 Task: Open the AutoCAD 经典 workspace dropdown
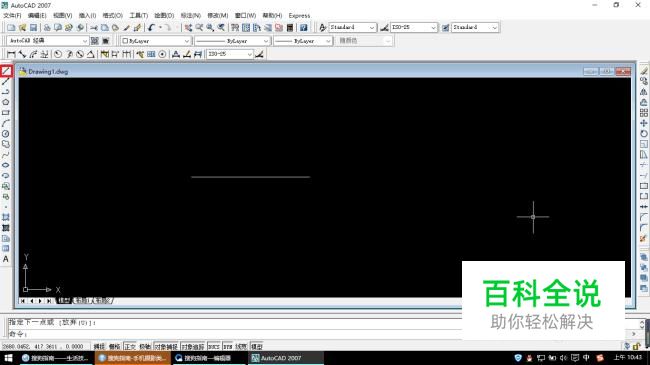pos(48,41)
